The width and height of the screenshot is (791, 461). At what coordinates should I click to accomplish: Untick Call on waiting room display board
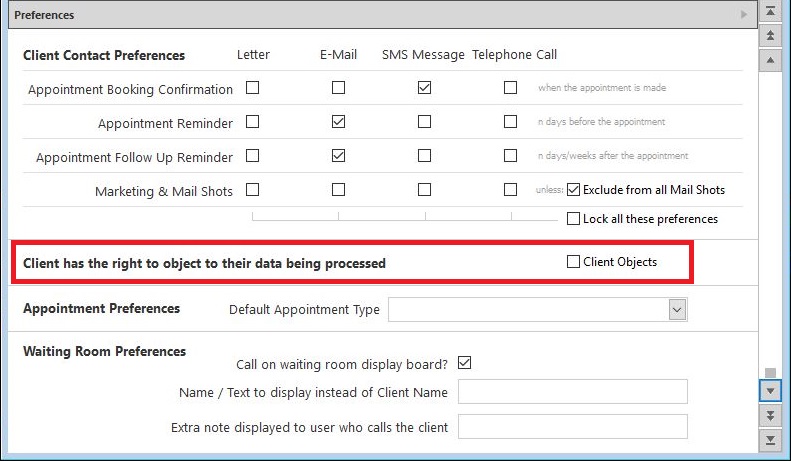tap(465, 363)
